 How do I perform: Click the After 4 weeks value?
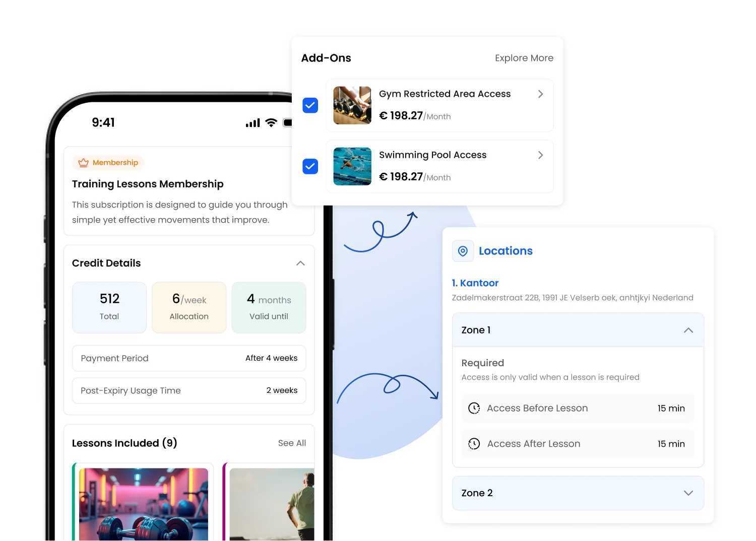coord(271,358)
